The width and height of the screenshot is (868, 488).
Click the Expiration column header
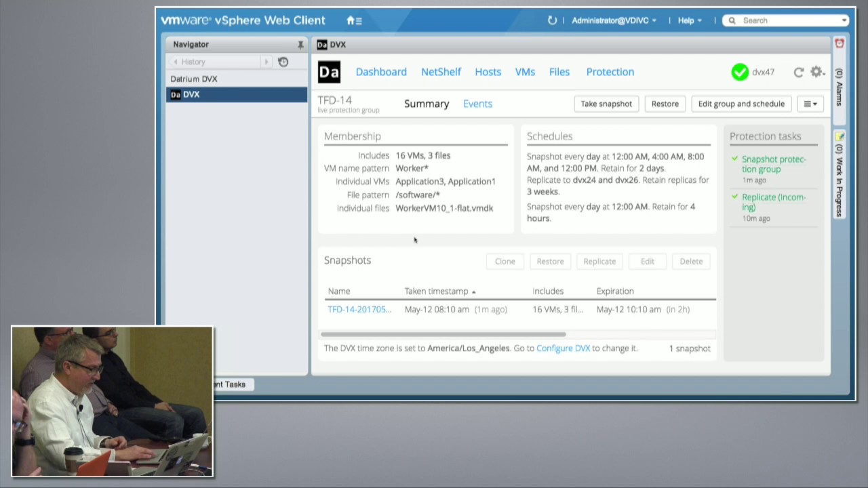(615, 291)
